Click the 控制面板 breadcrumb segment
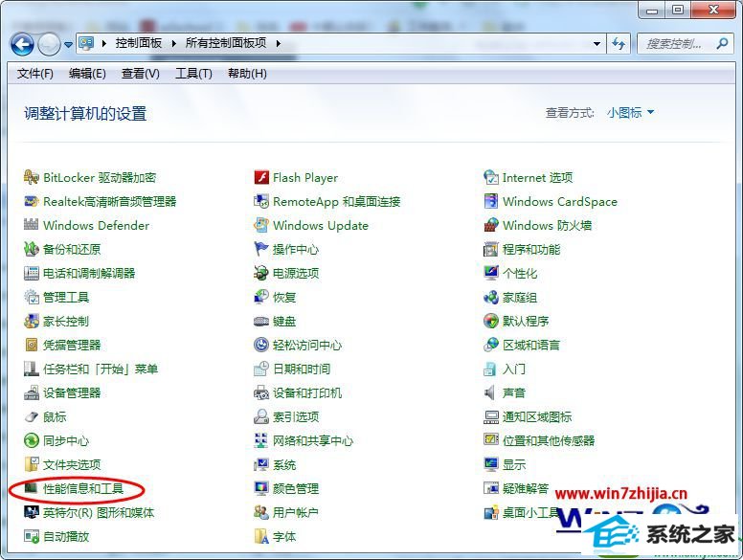Screen dimensions: 743x560 (139, 43)
